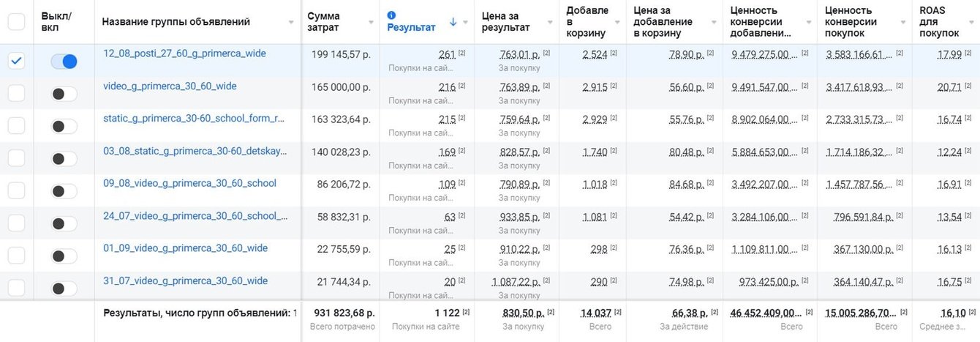
Task: Select checkbox for 01_09_video_g_primerca_30_60_wide row
Action: 16,256
